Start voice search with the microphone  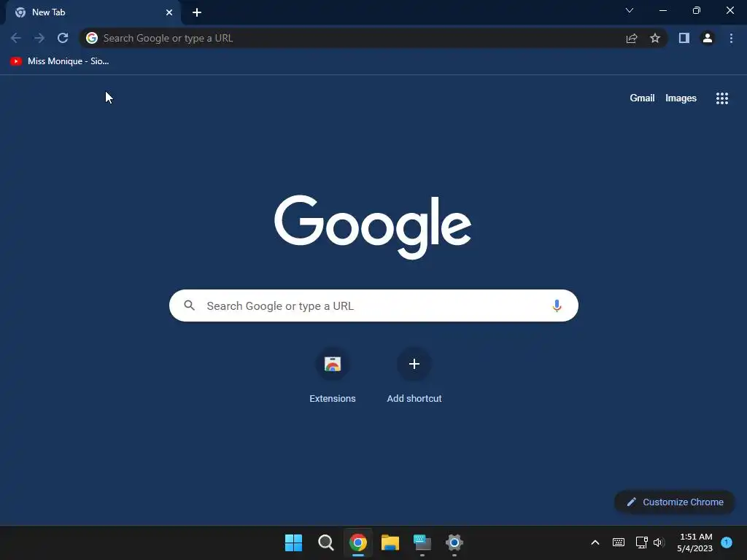(x=557, y=306)
